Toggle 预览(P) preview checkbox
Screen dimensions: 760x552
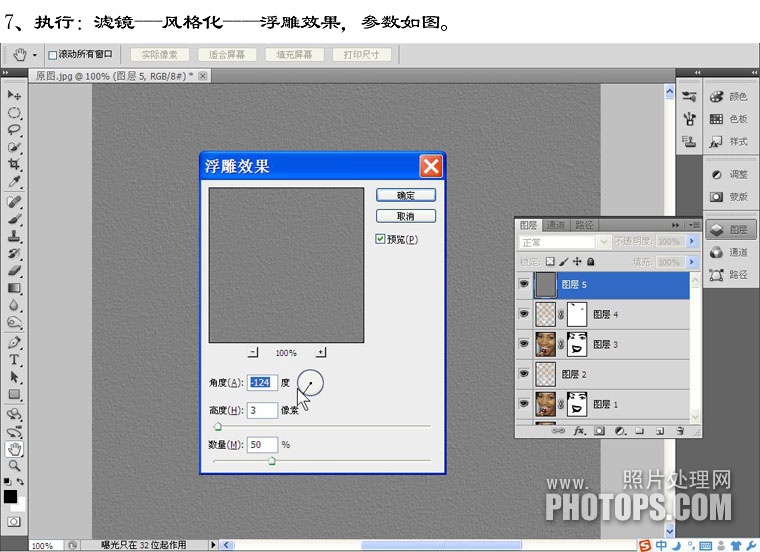point(380,239)
